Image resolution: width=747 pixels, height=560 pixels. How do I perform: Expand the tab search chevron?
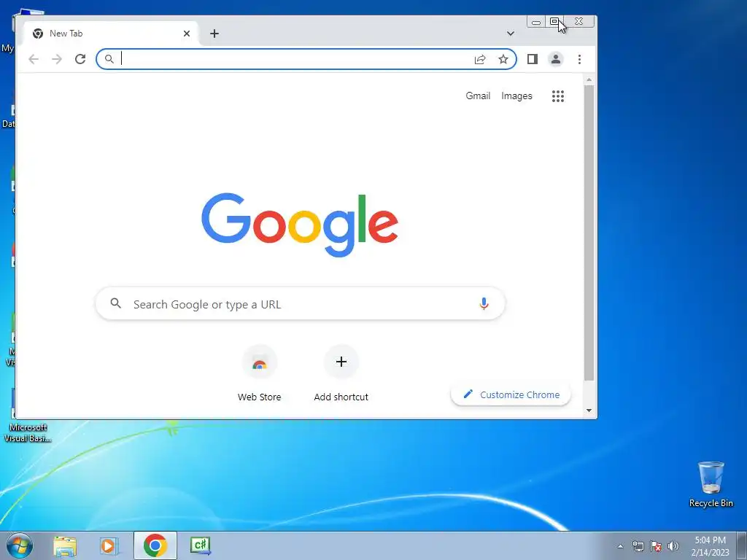tap(510, 34)
